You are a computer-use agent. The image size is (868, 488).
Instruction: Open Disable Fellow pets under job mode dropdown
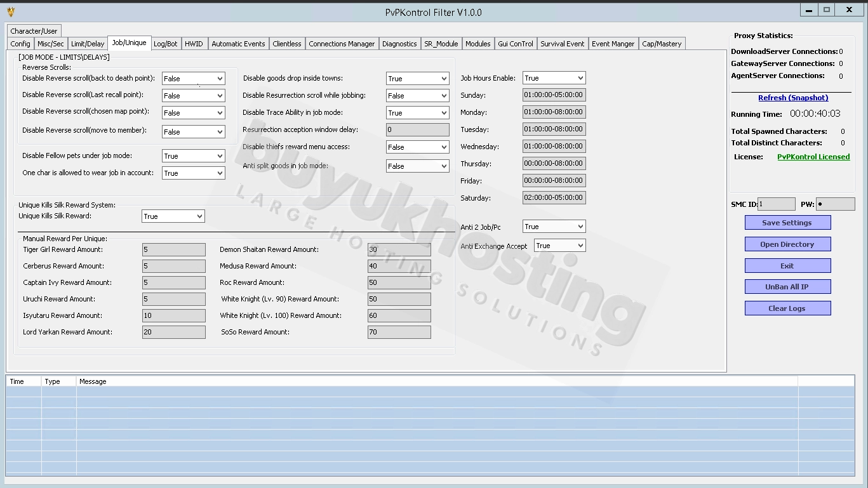pos(193,156)
